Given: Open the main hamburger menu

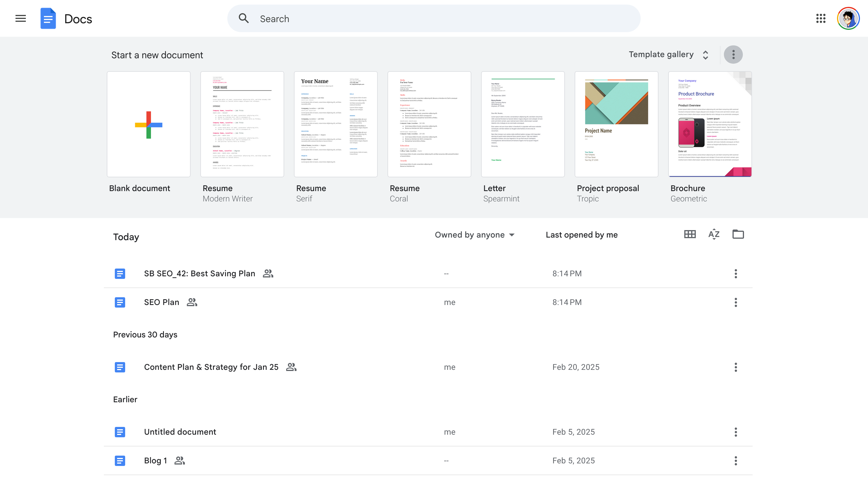Looking at the screenshot, I should pyautogui.click(x=21, y=19).
